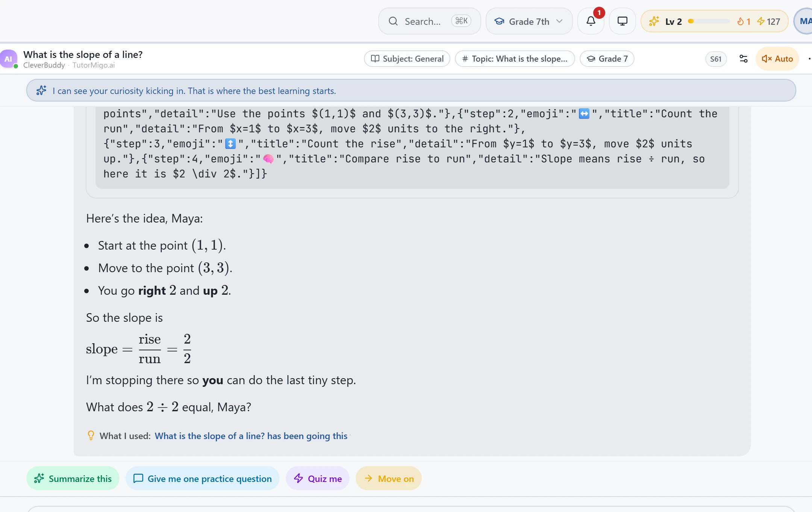The image size is (812, 512).
Task: Click the search magnifier icon
Action: tap(393, 21)
